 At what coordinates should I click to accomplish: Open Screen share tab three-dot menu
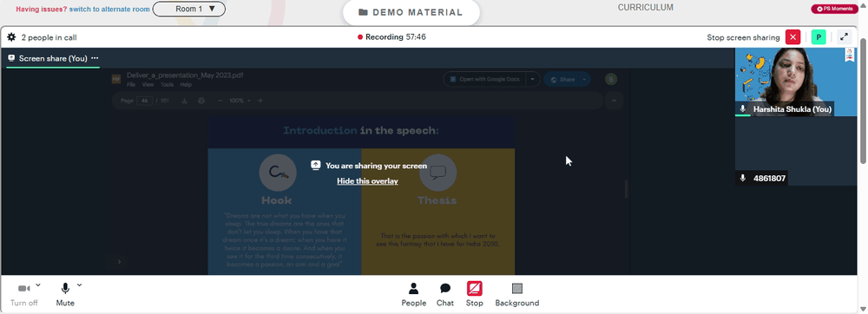tap(95, 58)
